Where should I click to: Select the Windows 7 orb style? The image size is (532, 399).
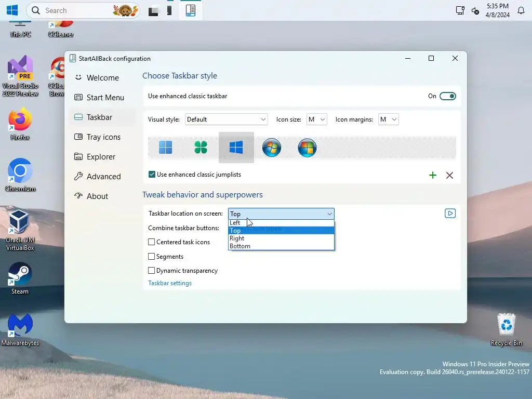(x=272, y=148)
